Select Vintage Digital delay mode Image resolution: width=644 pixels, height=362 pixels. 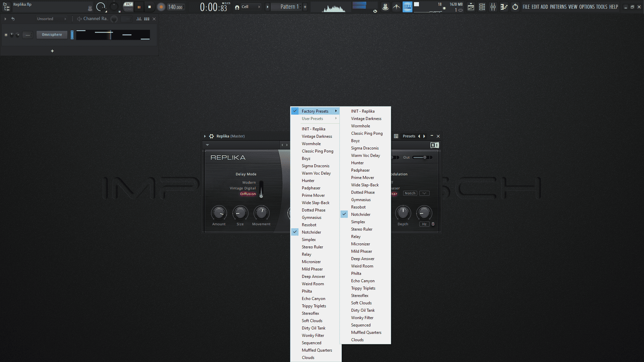pos(243,188)
